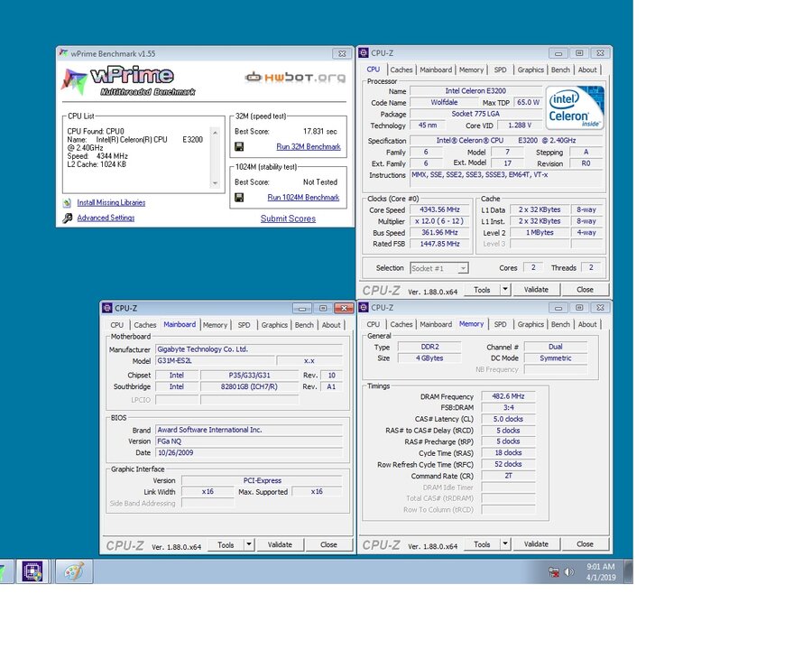Click the network icon in the system tray
This screenshot has height=650, width=812.
coord(554,572)
